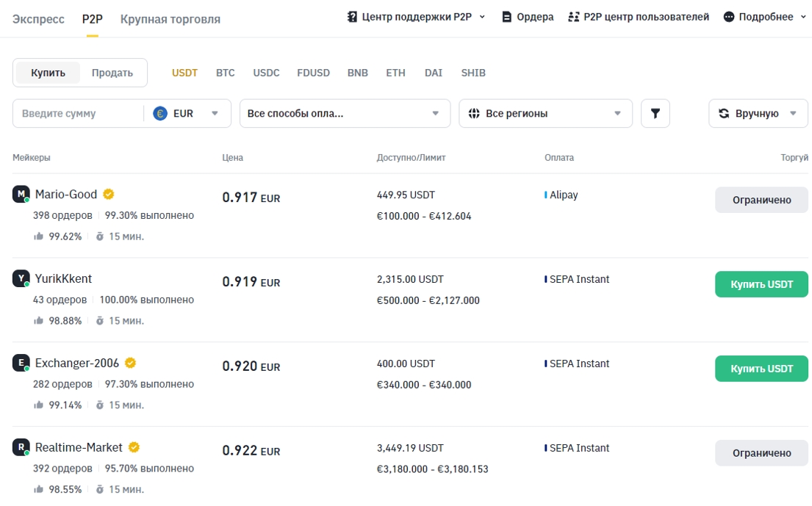Click the EUR currency coin icon
Image resolution: width=812 pixels, height=506 pixels.
pyautogui.click(x=160, y=113)
